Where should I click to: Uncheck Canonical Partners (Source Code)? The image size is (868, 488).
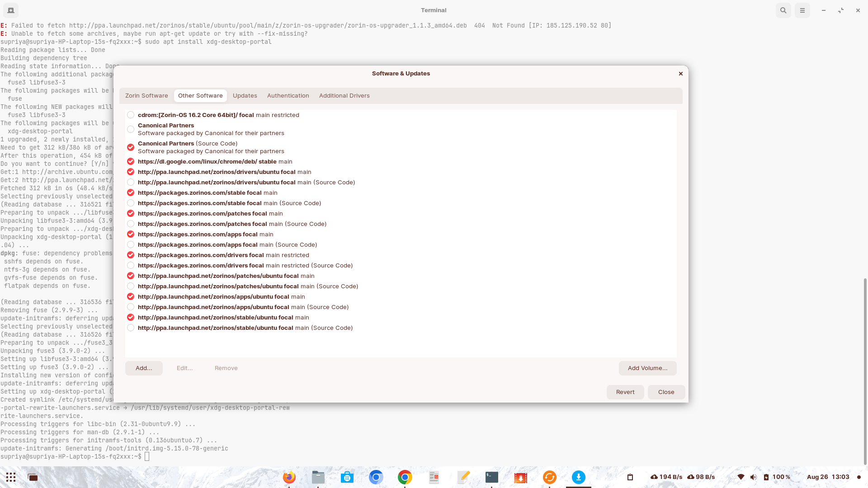131,147
